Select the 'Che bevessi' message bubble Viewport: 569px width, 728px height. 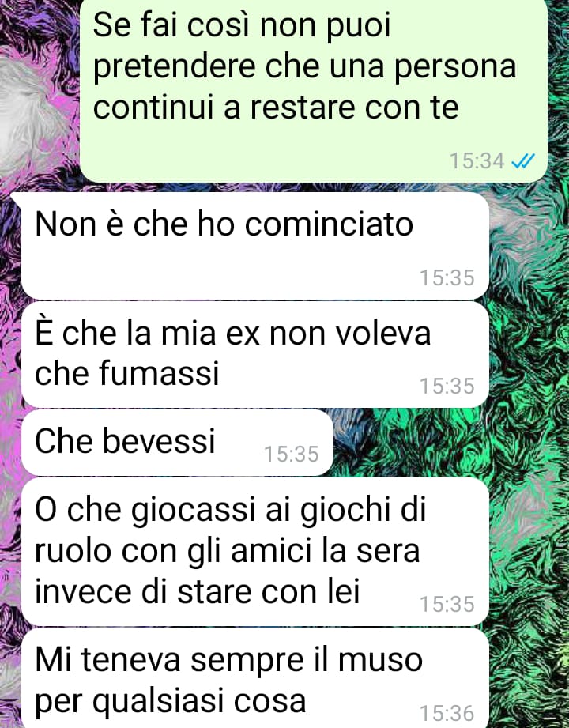177,443
